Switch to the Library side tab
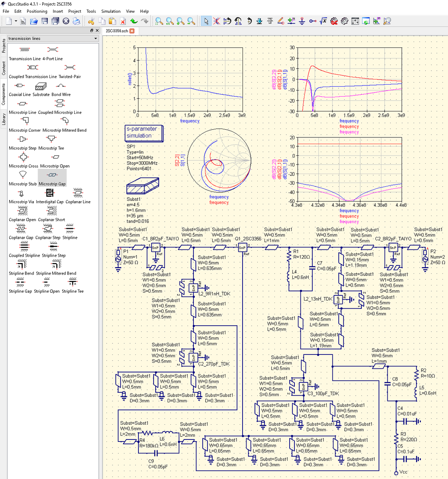The height and width of the screenshot is (479, 448). (4, 119)
